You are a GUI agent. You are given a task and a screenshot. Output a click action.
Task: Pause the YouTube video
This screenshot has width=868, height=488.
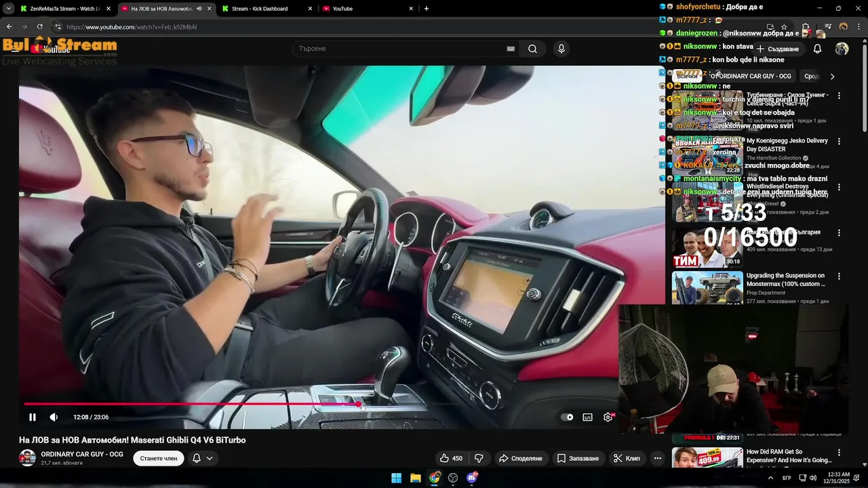[x=32, y=417]
